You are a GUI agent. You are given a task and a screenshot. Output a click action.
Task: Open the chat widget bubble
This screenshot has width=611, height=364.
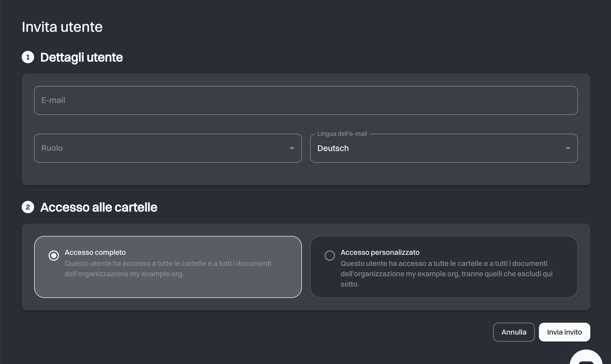586,358
